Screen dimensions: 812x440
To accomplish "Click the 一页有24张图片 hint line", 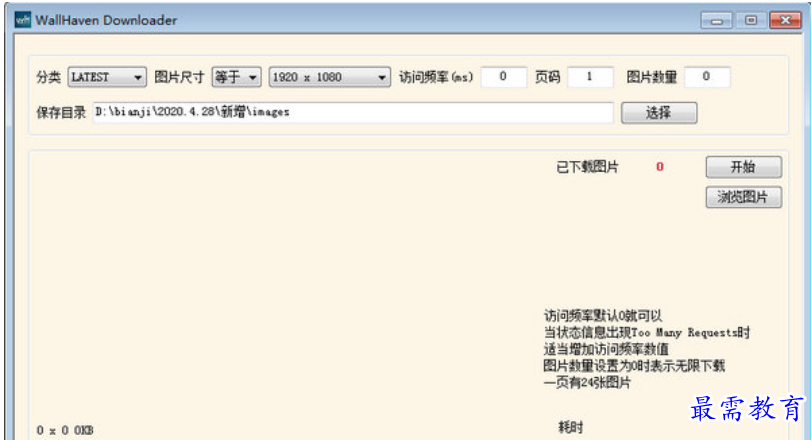I will [587, 383].
